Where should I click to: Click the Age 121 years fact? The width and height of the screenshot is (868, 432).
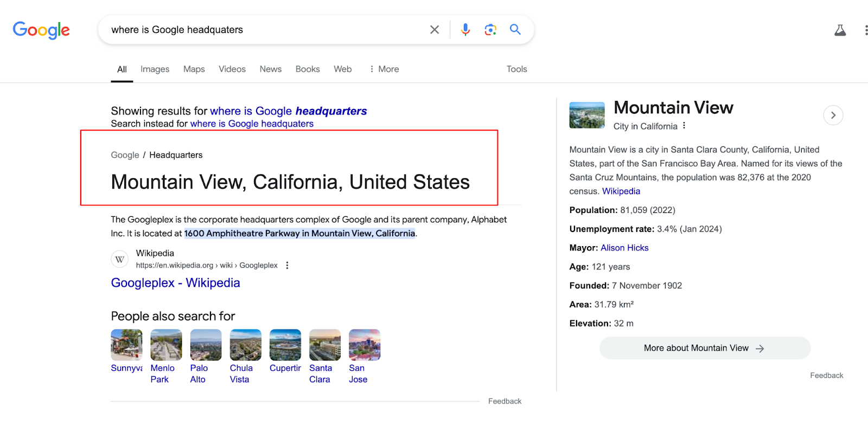pyautogui.click(x=599, y=267)
